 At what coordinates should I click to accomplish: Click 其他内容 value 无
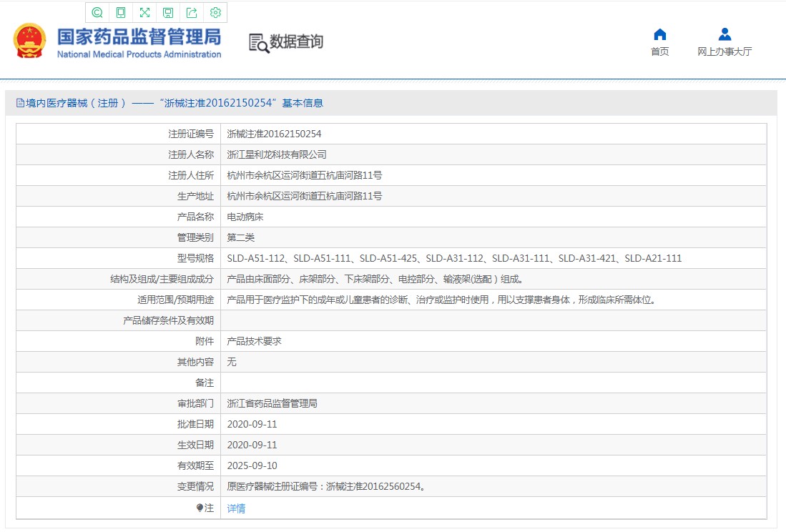(x=232, y=362)
